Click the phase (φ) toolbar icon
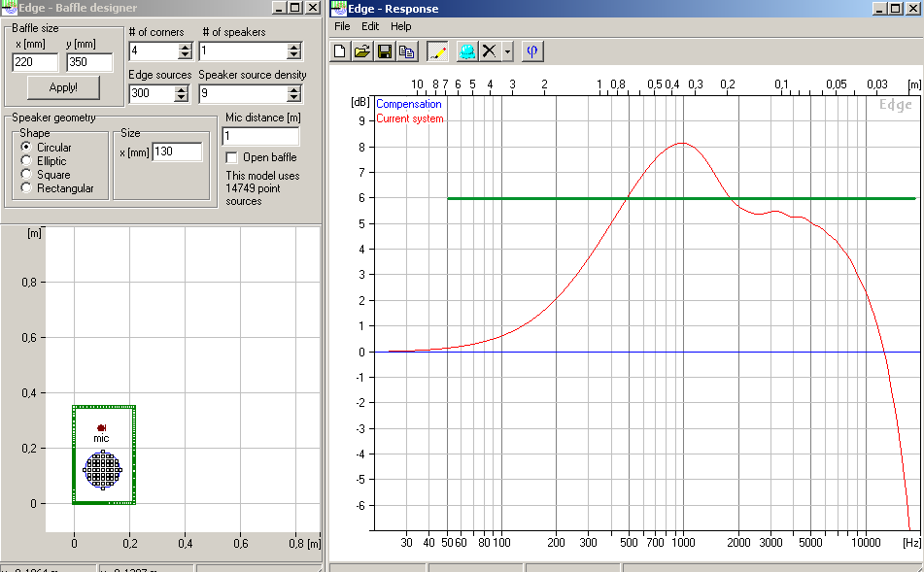 pyautogui.click(x=532, y=50)
